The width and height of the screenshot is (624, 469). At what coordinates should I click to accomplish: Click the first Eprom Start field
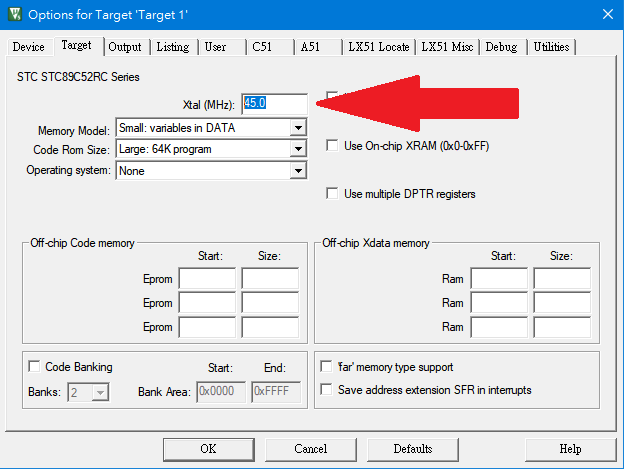(x=207, y=279)
